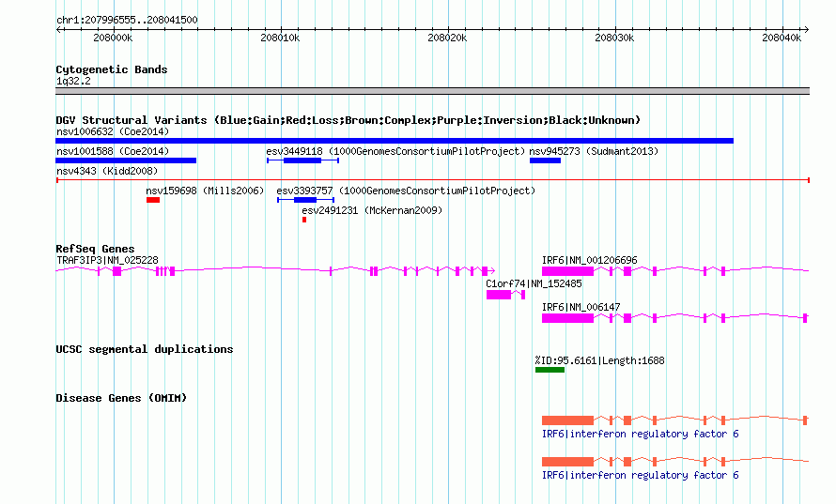Screen dimensions: 836x504
Task: Click the 208040k ruler tick label
Action: pos(782,38)
